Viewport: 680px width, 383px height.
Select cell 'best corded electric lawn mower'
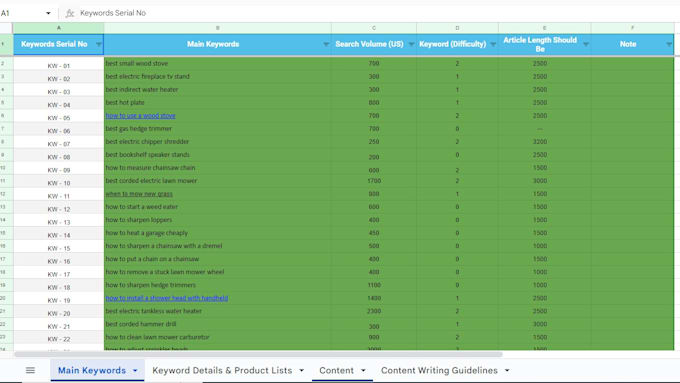pyautogui.click(x=218, y=181)
